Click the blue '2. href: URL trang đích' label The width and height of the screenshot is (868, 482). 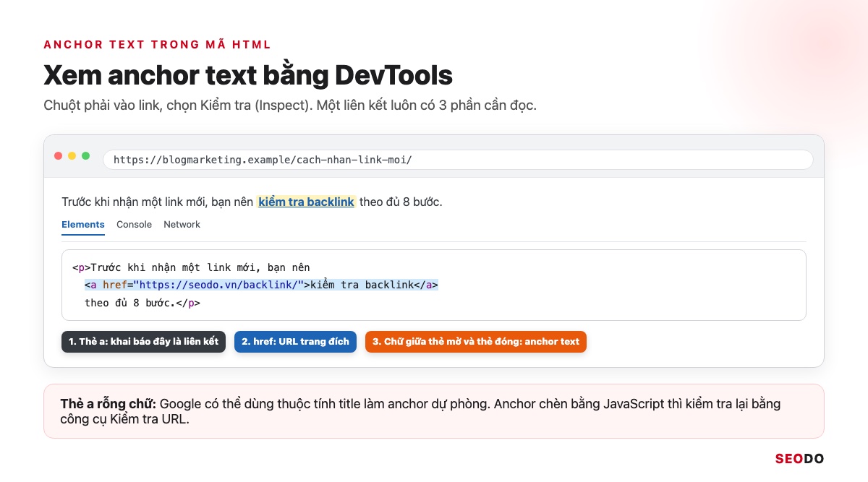tap(295, 341)
